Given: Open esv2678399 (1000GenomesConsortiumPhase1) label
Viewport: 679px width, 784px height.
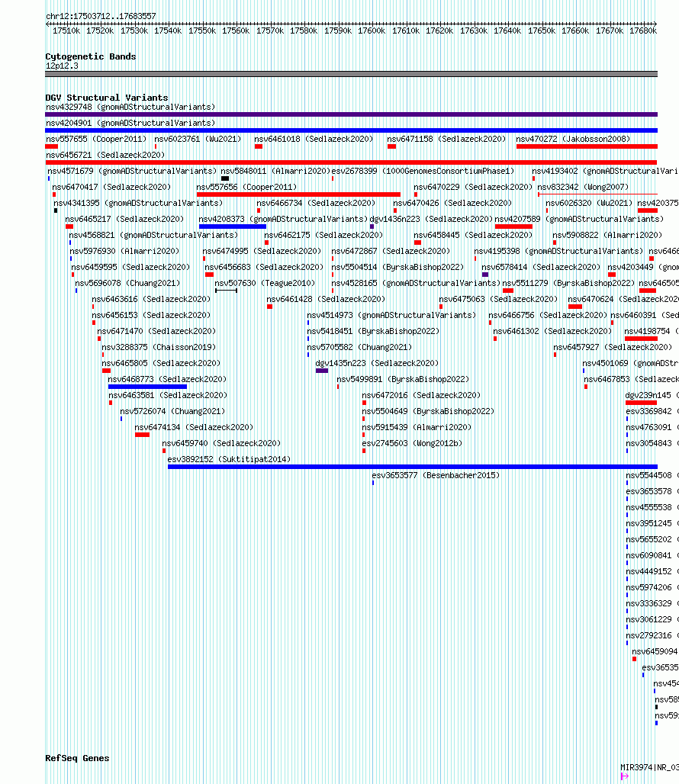Looking at the screenshot, I should pyautogui.click(x=423, y=171).
